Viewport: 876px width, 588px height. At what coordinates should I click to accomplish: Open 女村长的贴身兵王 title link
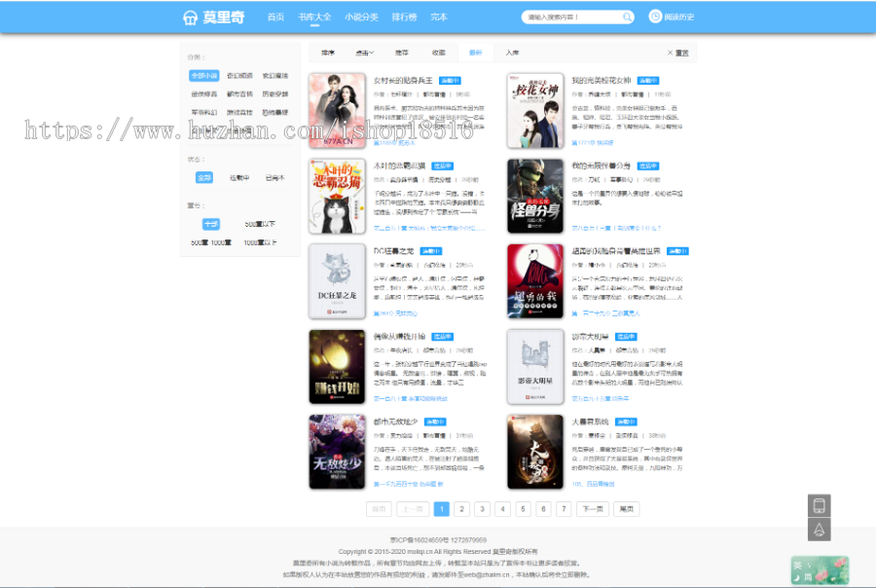click(403, 81)
